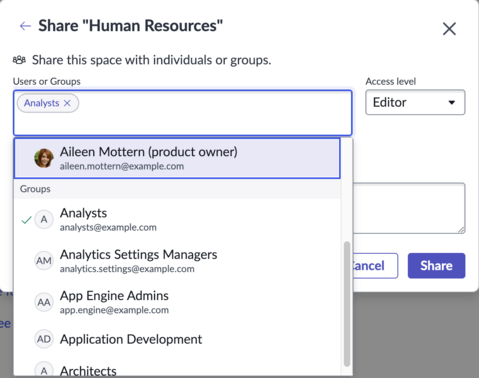This screenshot has width=479, height=378.
Task: Click the AA avatar icon
Action: pos(44,302)
